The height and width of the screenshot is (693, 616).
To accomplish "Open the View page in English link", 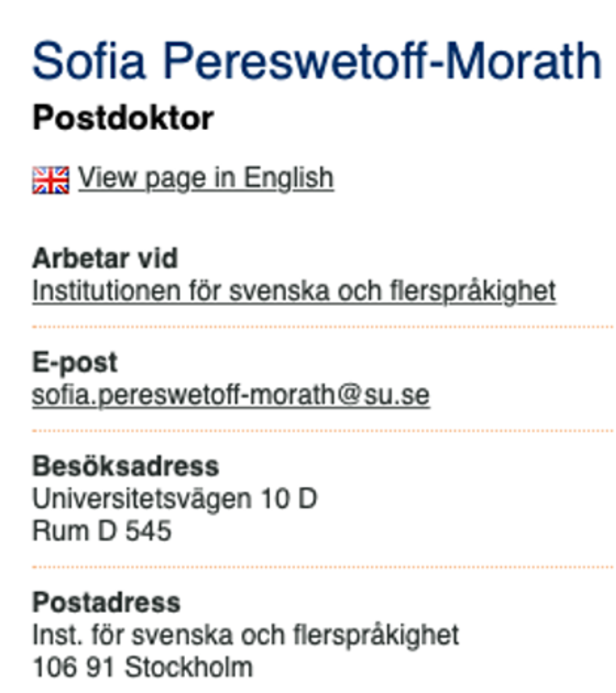I will click(x=206, y=178).
